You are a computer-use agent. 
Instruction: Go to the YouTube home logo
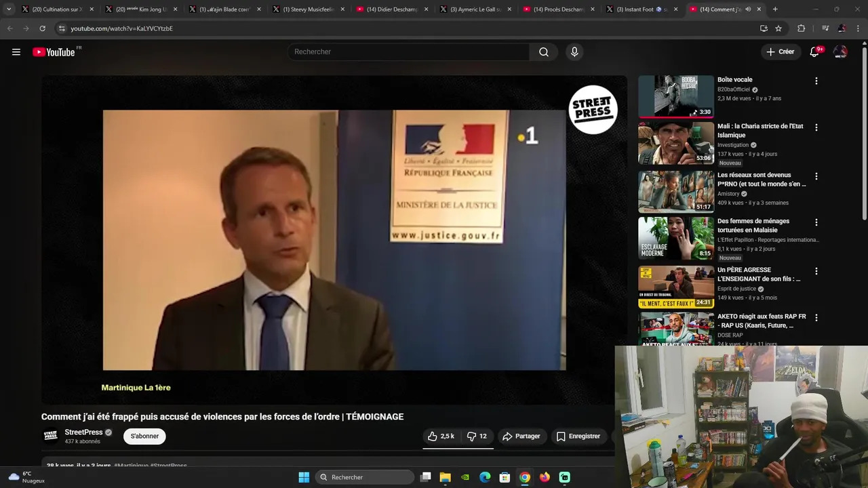point(54,52)
